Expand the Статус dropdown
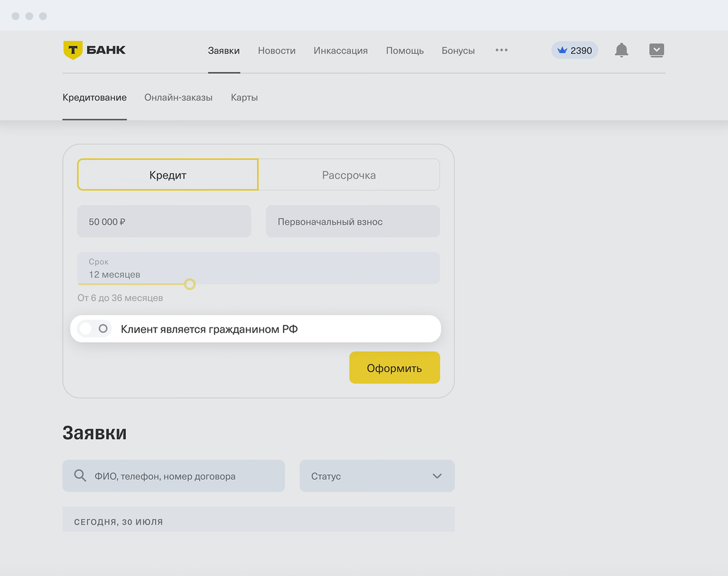Viewport: 728px width, 576px height. pyautogui.click(x=377, y=476)
